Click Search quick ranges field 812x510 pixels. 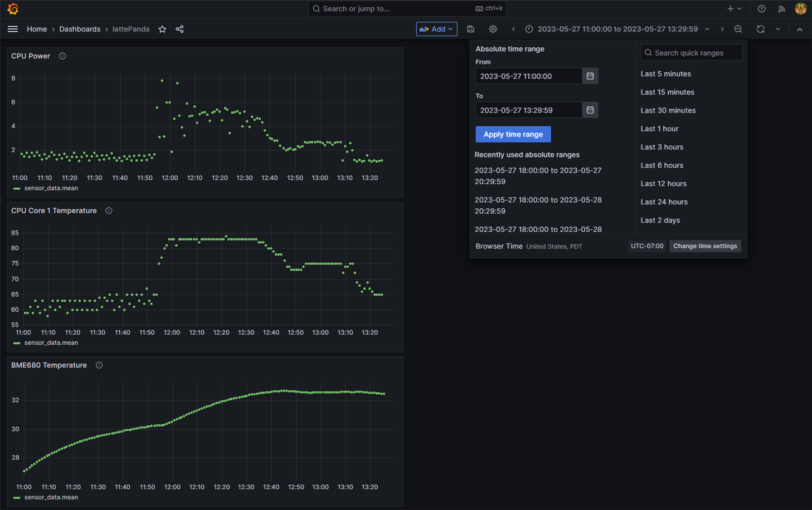pos(691,52)
